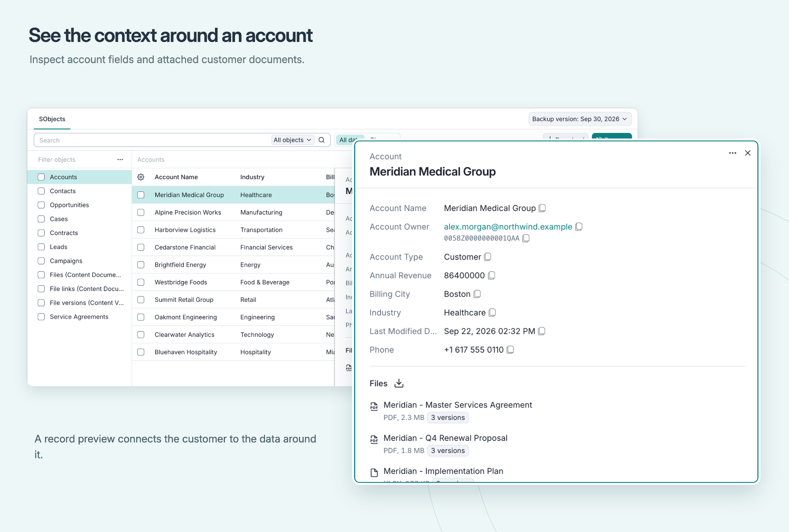The image size is (789, 532).
Task: Copy the Billing City value Boston
Action: pos(477,294)
